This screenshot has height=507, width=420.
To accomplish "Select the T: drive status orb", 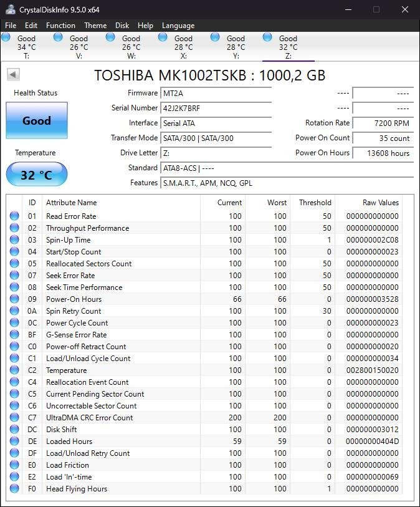I will [x=6, y=37].
